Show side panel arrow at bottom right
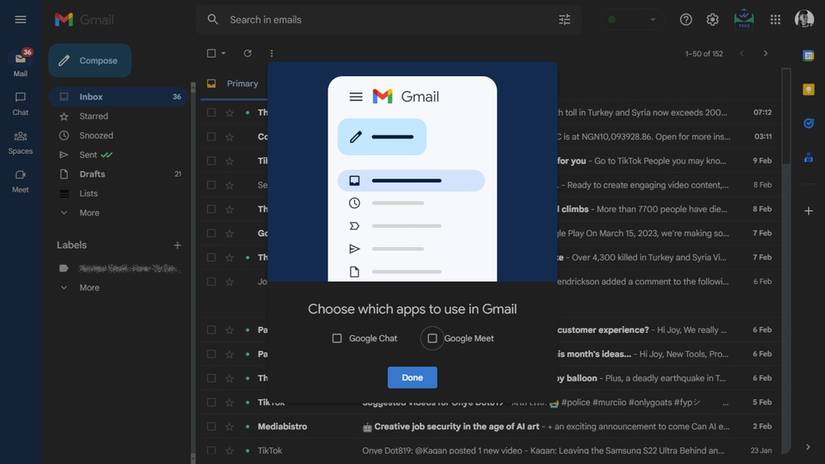825x464 pixels. point(808,447)
